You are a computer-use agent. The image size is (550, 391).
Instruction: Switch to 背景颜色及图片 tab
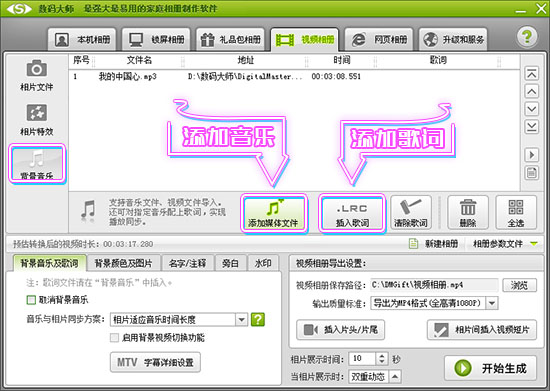point(123,263)
